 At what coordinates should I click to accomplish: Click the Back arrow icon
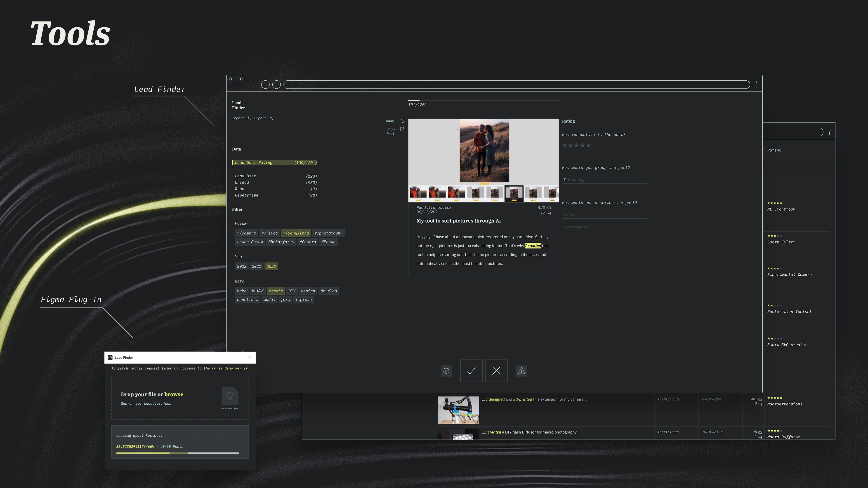pyautogui.click(x=402, y=121)
